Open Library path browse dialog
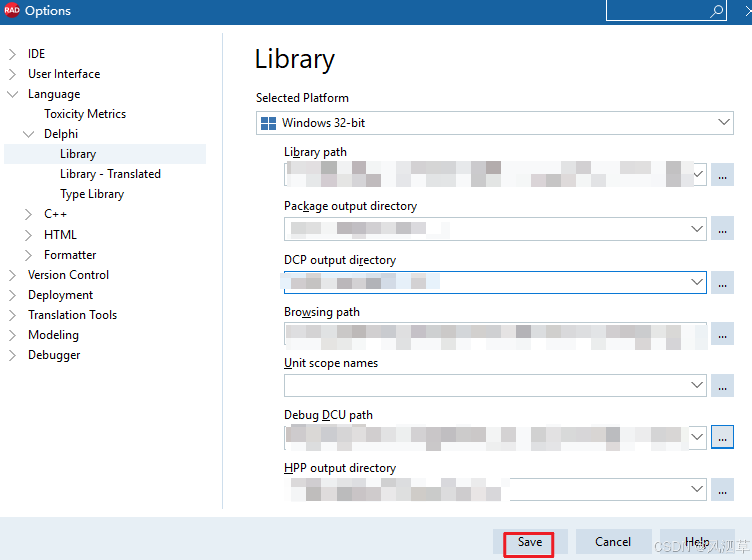The width and height of the screenshot is (752, 560). (722, 175)
